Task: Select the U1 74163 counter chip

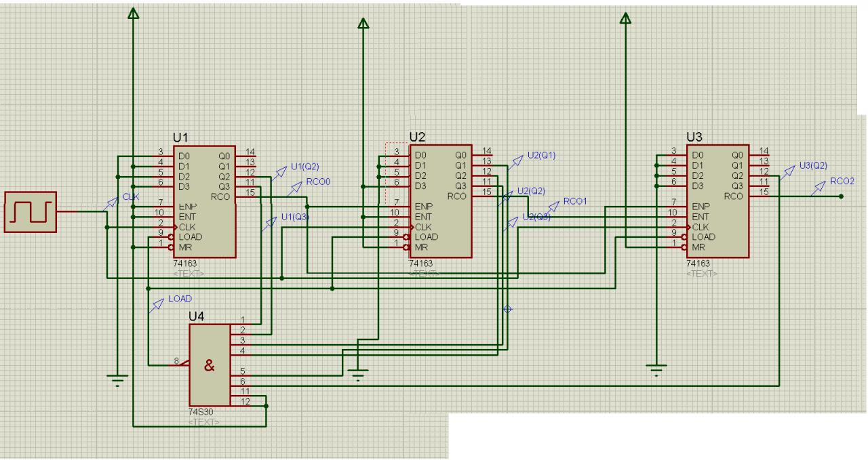Action: (x=204, y=201)
